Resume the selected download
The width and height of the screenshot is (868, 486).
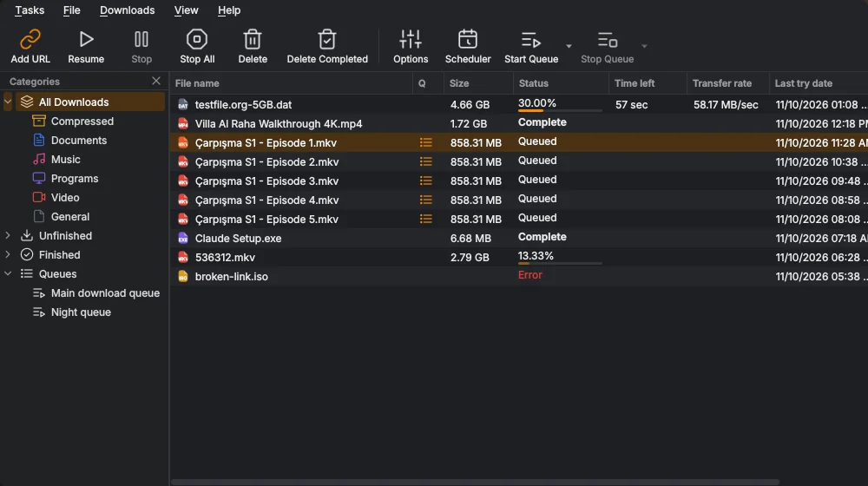[86, 47]
